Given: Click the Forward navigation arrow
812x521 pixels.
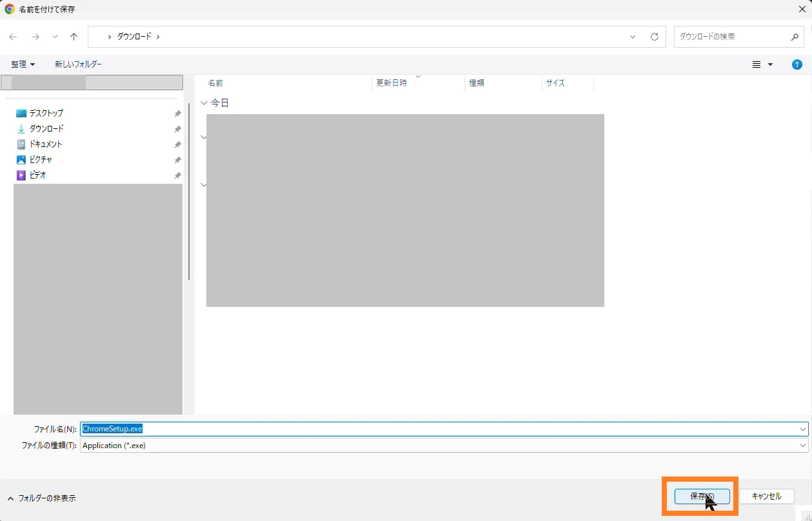Looking at the screenshot, I should 35,37.
